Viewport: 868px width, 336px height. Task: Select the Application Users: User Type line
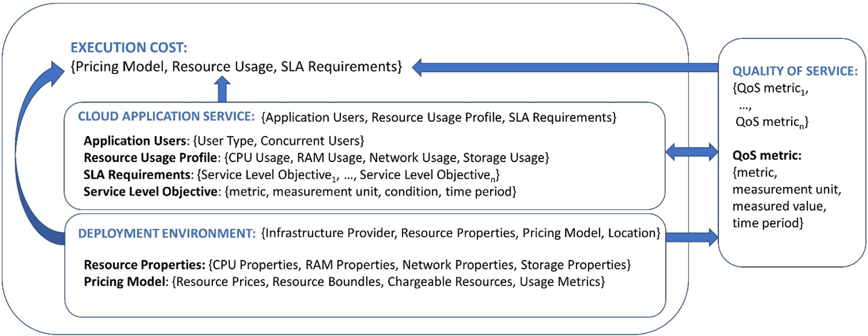pyautogui.click(x=224, y=141)
